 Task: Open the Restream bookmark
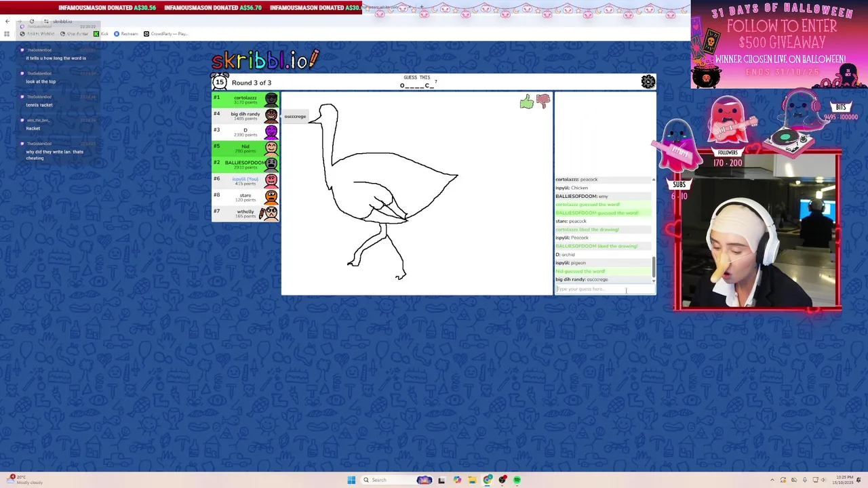click(x=126, y=34)
